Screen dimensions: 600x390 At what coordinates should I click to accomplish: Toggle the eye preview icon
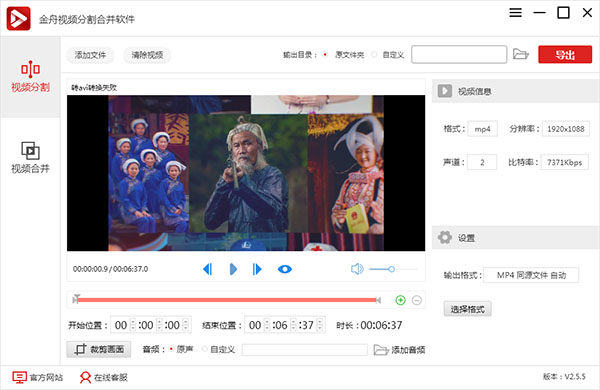(x=285, y=269)
